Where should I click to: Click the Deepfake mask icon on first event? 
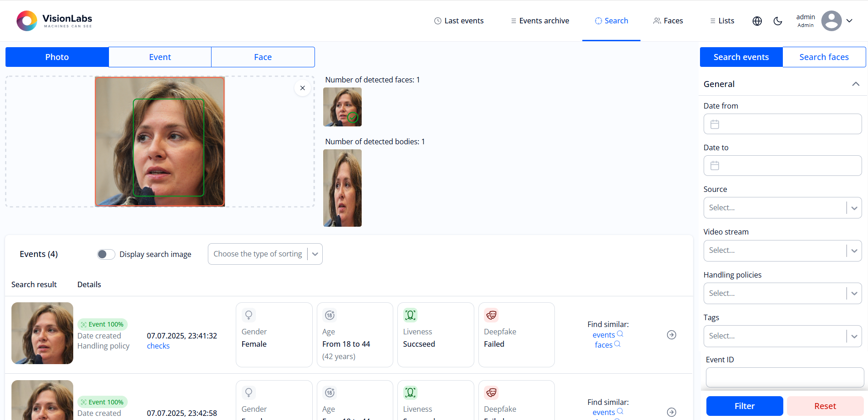(491, 315)
